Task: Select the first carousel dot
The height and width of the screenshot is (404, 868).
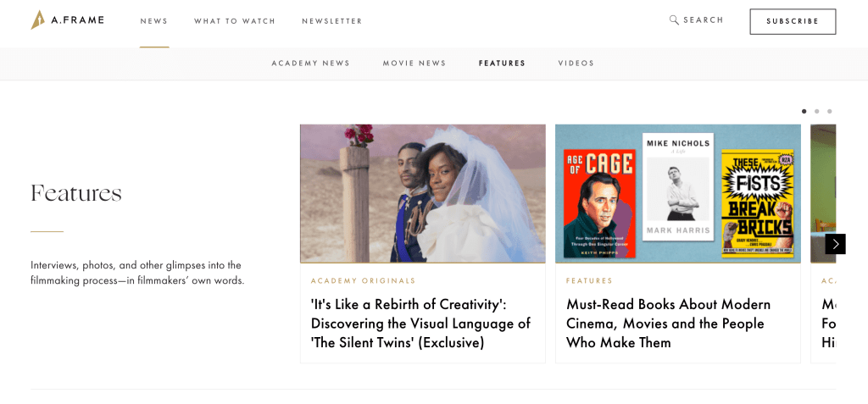Action: point(804,111)
